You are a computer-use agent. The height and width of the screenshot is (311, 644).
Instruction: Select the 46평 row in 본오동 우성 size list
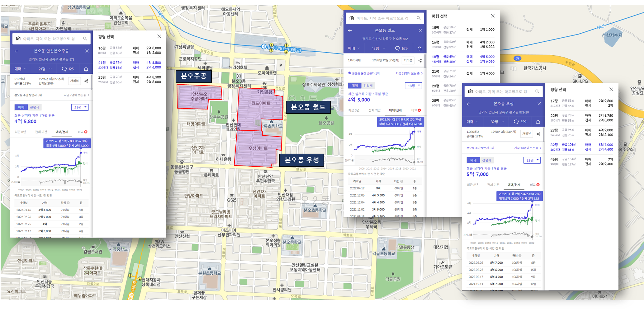(582, 161)
